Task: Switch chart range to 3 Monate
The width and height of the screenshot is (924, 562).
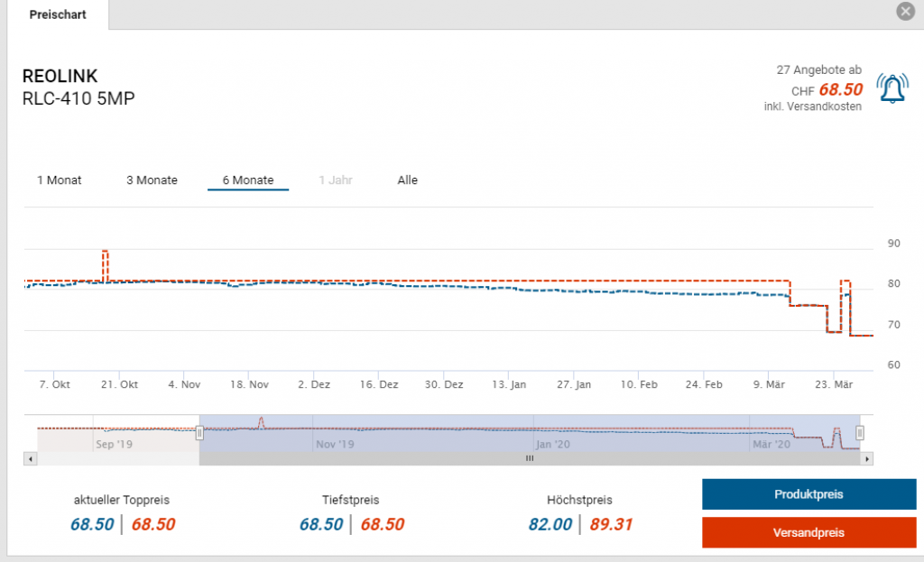Action: pos(152,180)
